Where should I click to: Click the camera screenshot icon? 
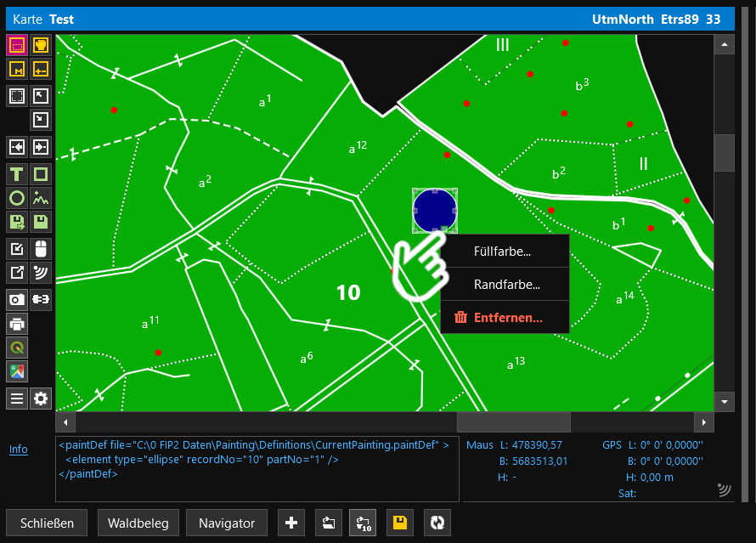[17, 299]
